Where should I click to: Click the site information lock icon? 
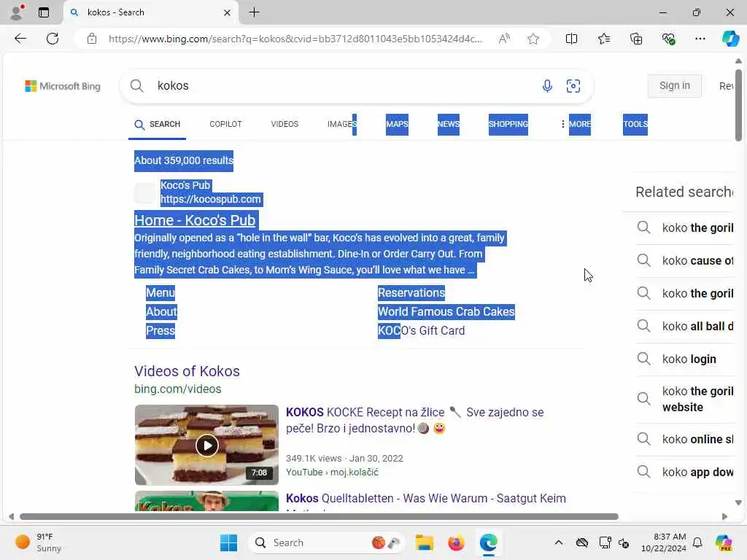pyautogui.click(x=92, y=39)
